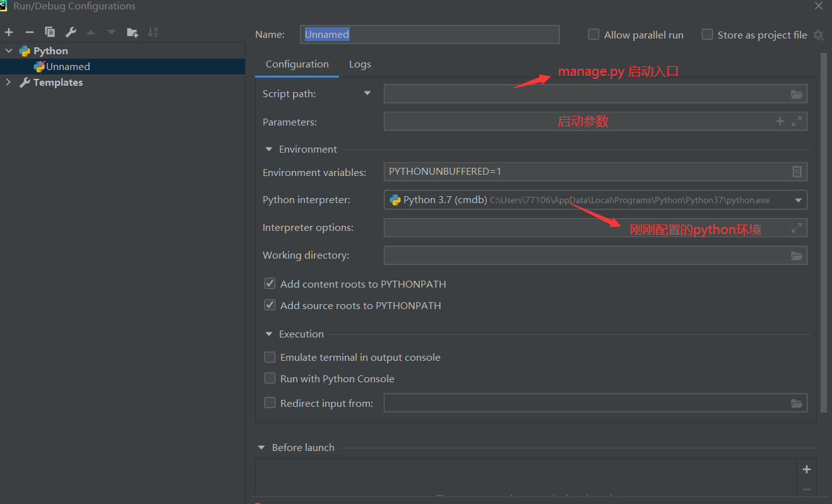Open wrench icon to edit templates
This screenshot has height=504, width=832.
pyautogui.click(x=71, y=32)
